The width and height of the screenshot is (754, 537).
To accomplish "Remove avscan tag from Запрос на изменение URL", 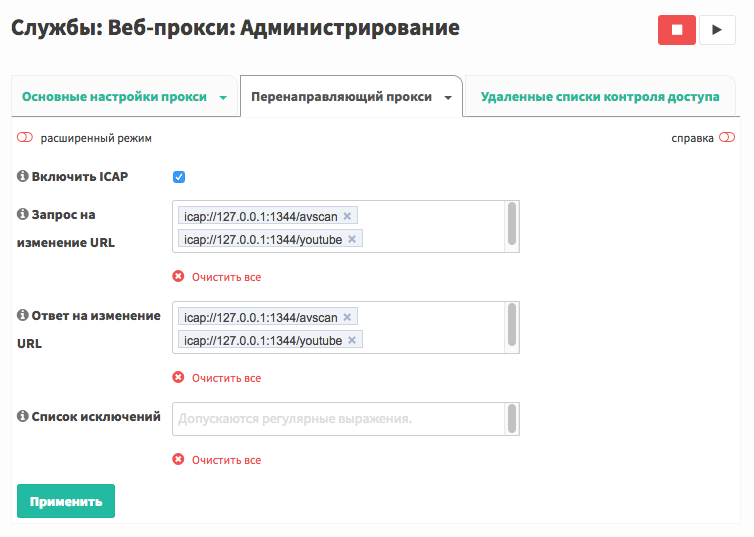I will tap(347, 216).
